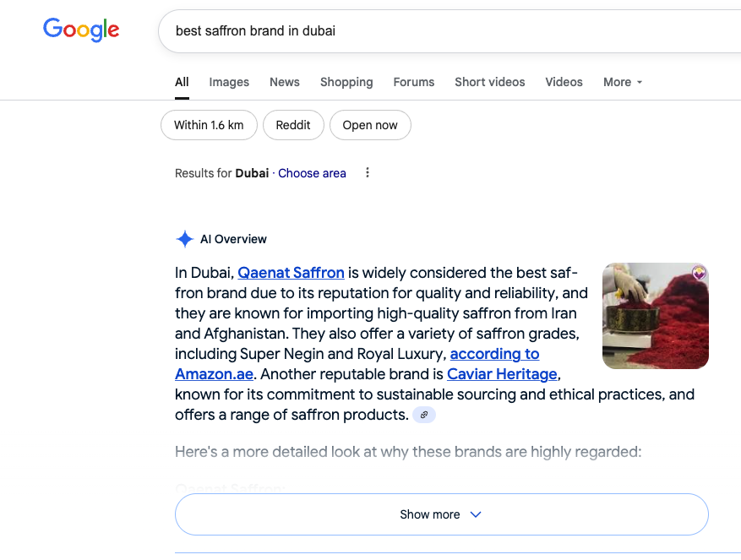
Task: Open the News tab
Action: (x=285, y=82)
